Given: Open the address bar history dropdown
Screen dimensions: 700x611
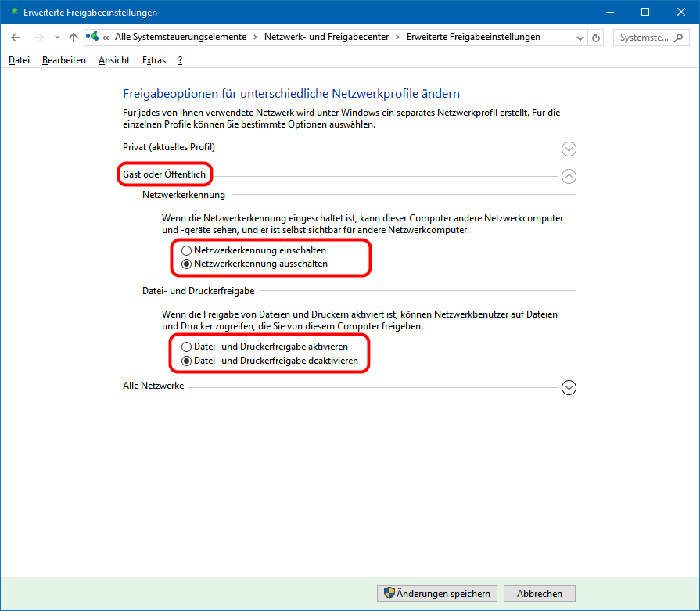Looking at the screenshot, I should coord(580,38).
